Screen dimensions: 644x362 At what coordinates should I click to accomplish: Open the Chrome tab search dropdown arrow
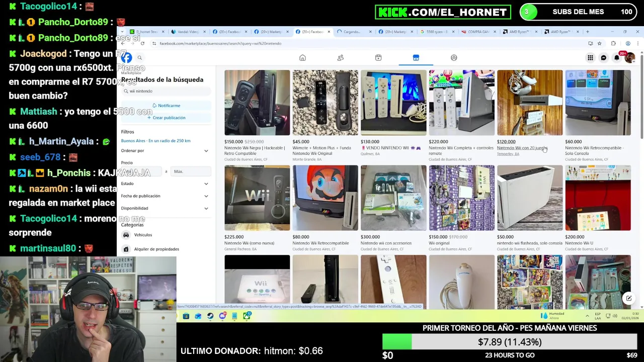point(123,32)
